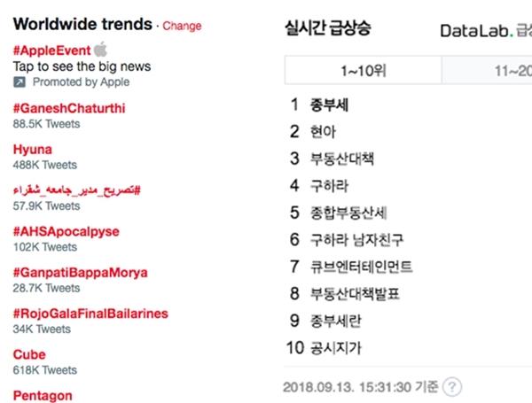Click the rank 4 keyword 구하라
This screenshot has width=532, height=403.
(329, 185)
